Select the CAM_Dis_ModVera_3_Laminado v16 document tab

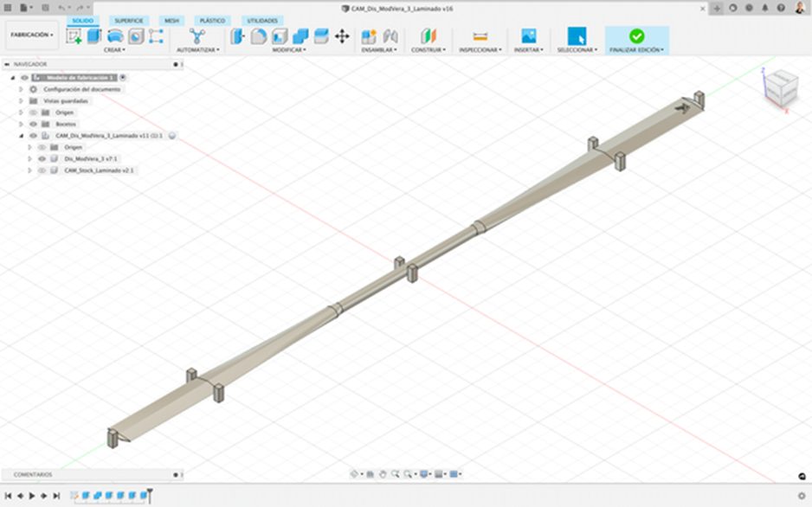(x=397, y=9)
